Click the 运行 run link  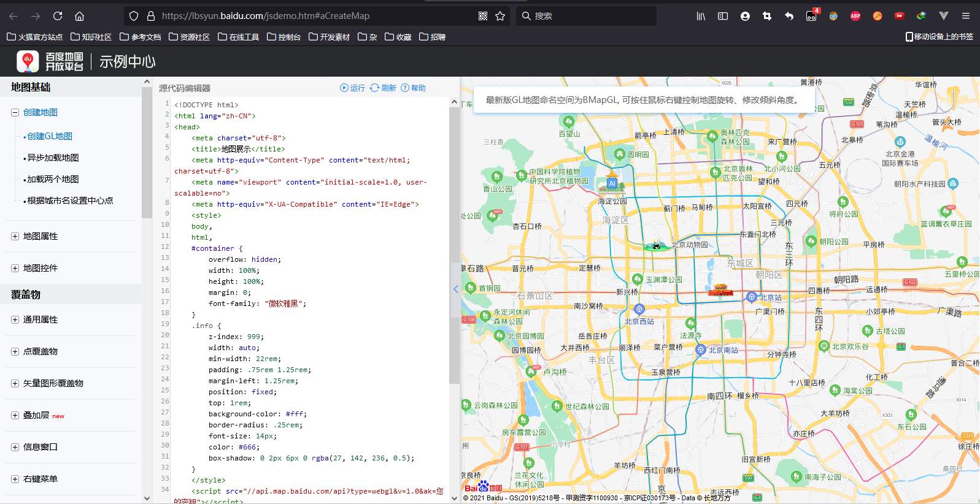click(x=358, y=88)
